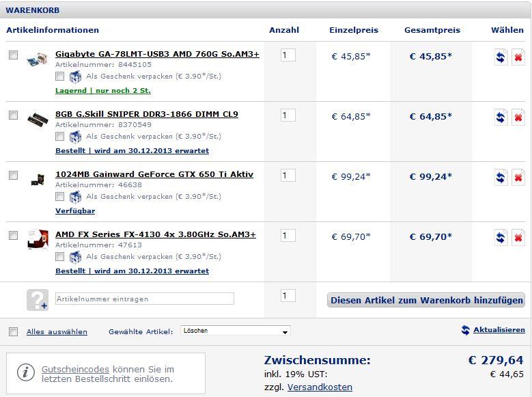532x397 pixels.
Task: Enable gift wrapping for AMD FX-4130
Action: [x=59, y=257]
